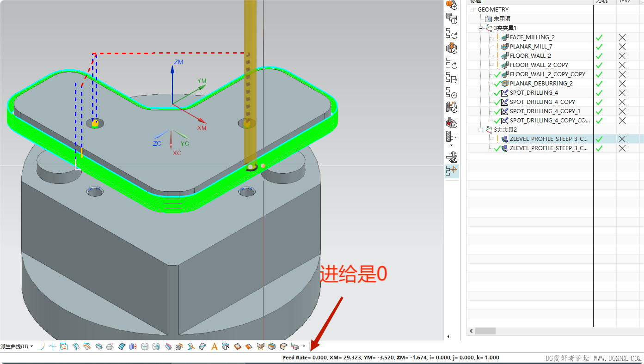Collapse the GEOMETRY tree node
Viewport: 644px width, 364px height.
pos(472,10)
